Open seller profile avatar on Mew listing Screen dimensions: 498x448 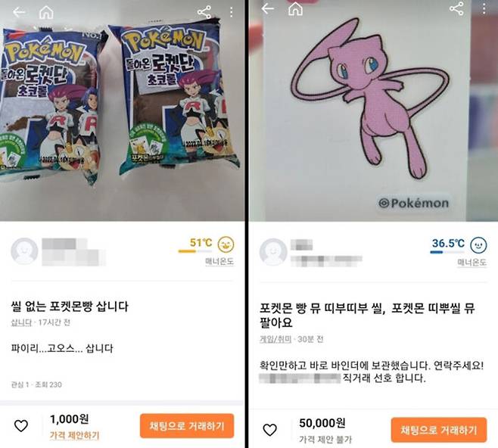pyautogui.click(x=273, y=252)
